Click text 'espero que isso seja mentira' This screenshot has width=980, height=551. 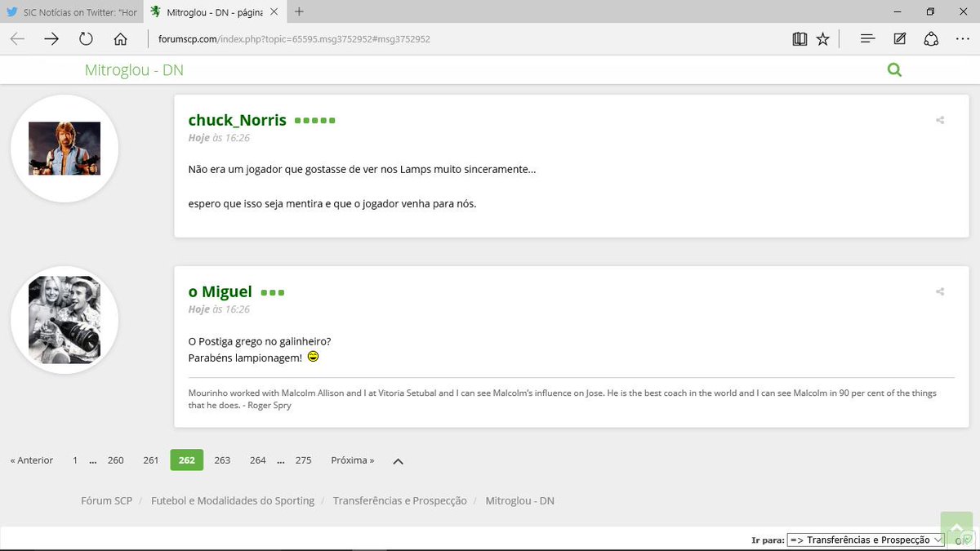(255, 203)
